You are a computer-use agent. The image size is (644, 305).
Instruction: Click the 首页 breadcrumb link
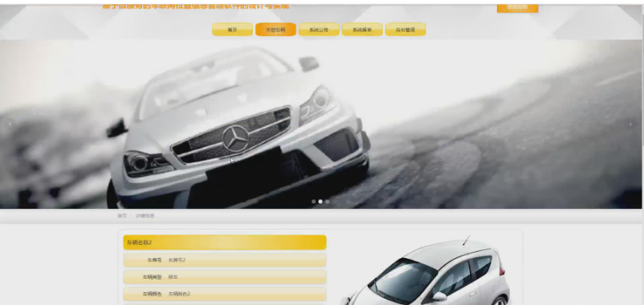[x=122, y=216]
